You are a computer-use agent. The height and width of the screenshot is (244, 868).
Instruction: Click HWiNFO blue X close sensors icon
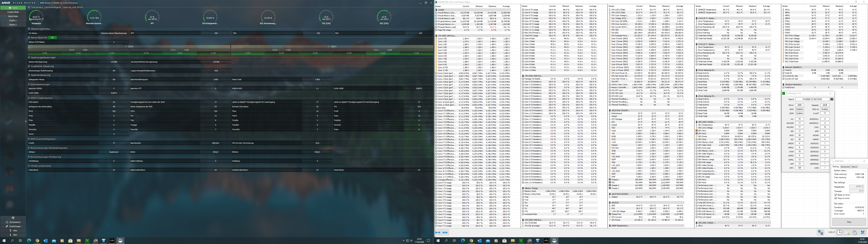[x=863, y=232]
